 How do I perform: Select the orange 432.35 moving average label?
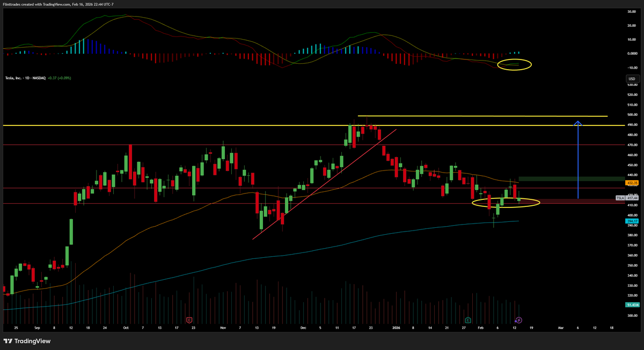(x=633, y=182)
